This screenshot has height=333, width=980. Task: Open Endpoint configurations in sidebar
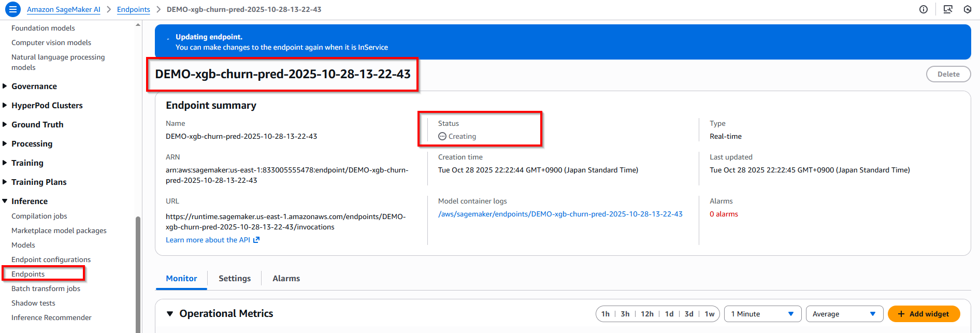tap(51, 259)
